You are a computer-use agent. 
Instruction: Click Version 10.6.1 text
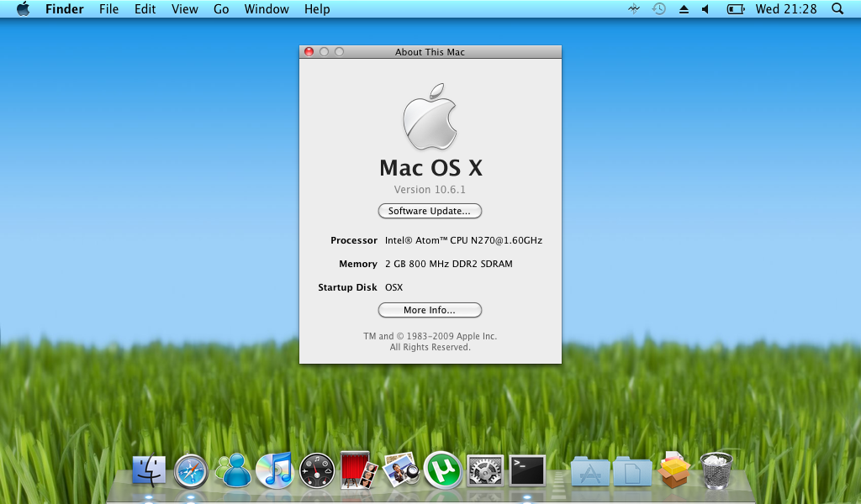tap(430, 189)
